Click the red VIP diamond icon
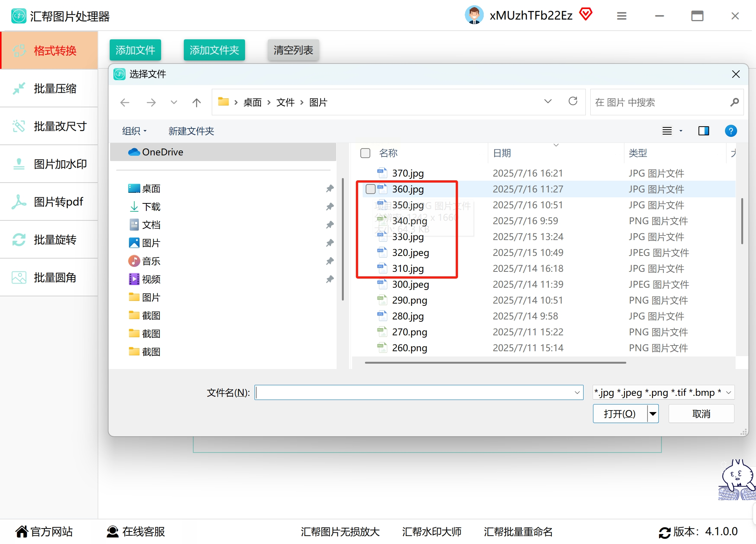This screenshot has width=756, height=544. [585, 14]
